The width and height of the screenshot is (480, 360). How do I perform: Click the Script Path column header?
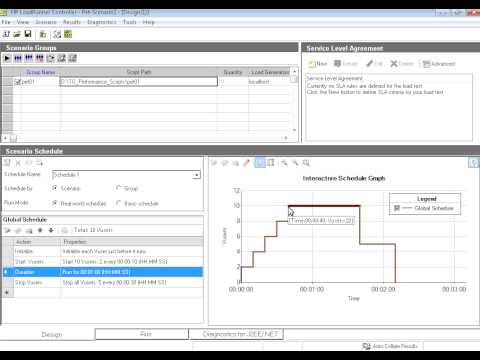coord(139,72)
